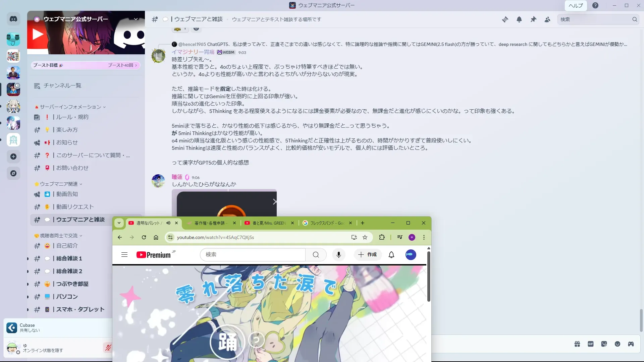Collapse サーバーインフォメーション channel category
644x362 pixels.
[x=70, y=107]
